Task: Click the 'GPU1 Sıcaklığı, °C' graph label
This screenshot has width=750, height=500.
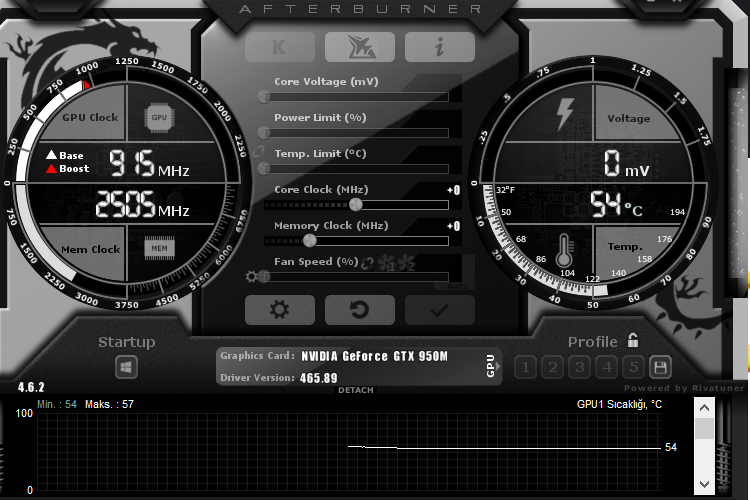Action: pos(619,404)
